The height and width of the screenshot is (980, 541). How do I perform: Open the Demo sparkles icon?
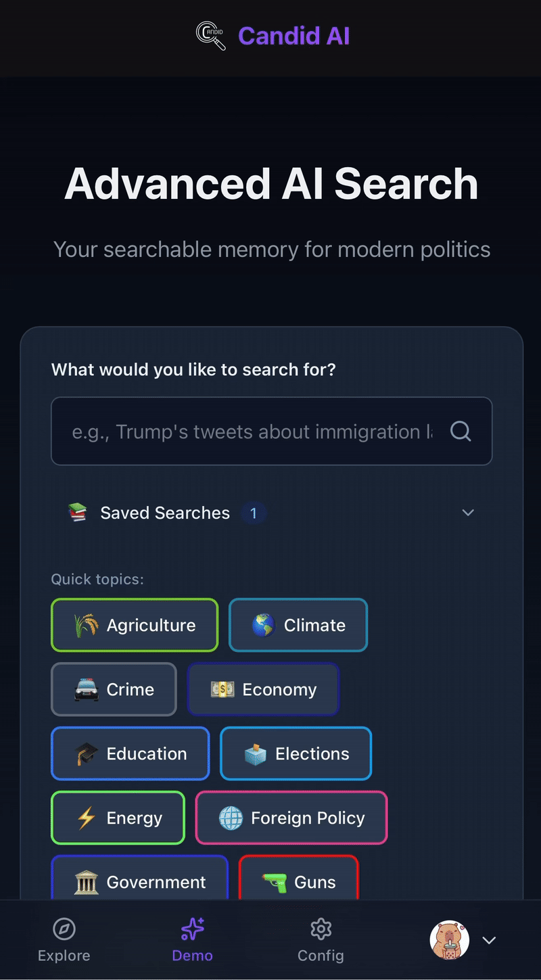[x=192, y=929]
